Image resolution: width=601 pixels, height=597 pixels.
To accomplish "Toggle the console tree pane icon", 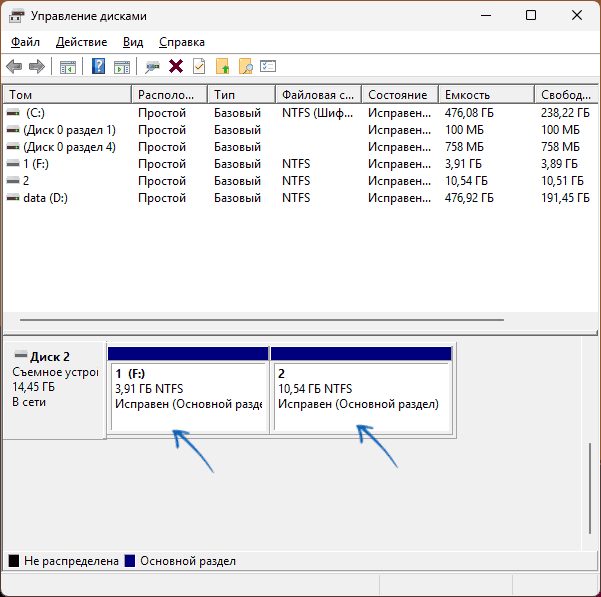I will coord(68,67).
